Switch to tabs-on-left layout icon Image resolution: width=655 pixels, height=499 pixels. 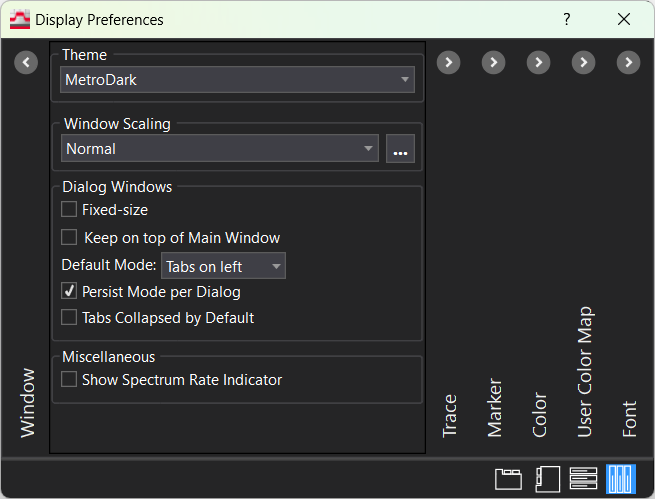(x=546, y=478)
